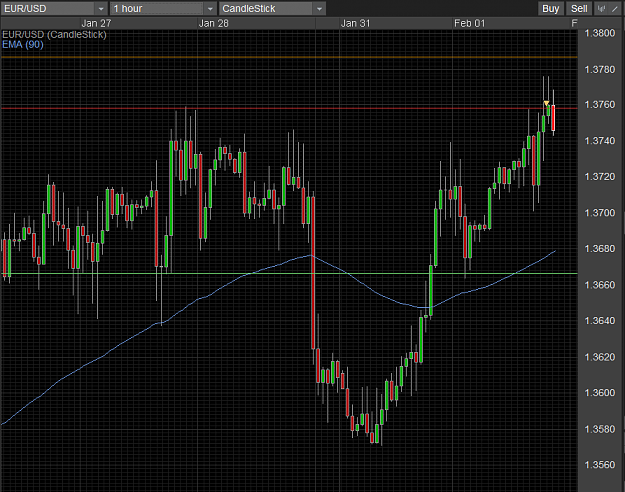The height and width of the screenshot is (492, 625).
Task: Open the CandleStick chart type dropdown arrow
Action: (x=319, y=9)
